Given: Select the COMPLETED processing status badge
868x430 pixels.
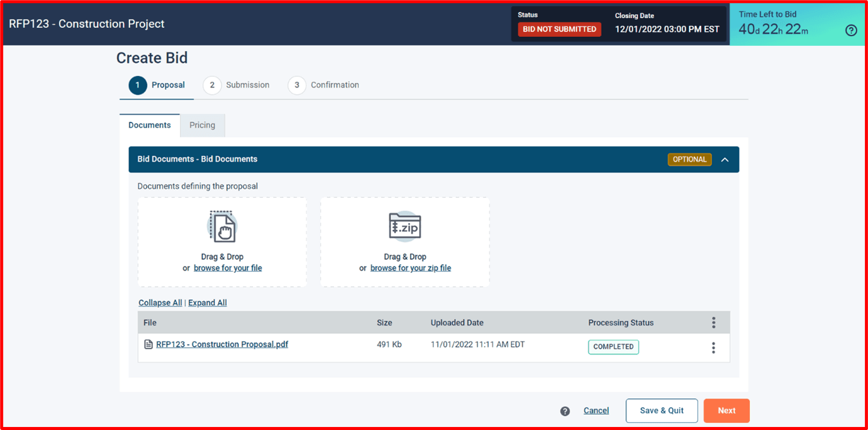Looking at the screenshot, I should coord(613,347).
